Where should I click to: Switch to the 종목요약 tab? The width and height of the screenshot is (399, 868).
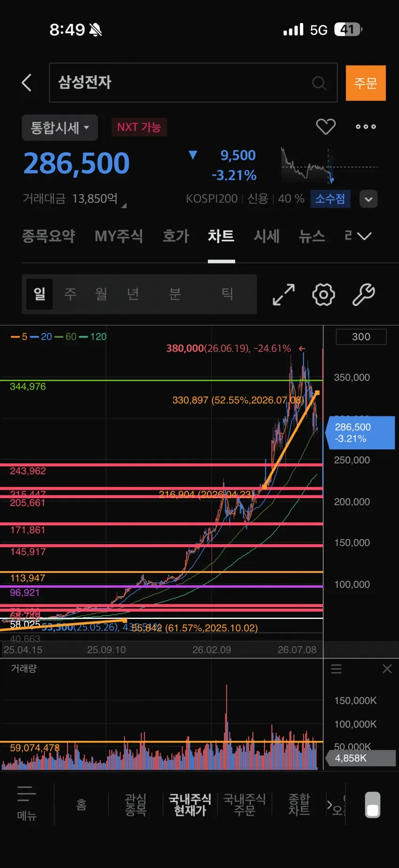48,236
